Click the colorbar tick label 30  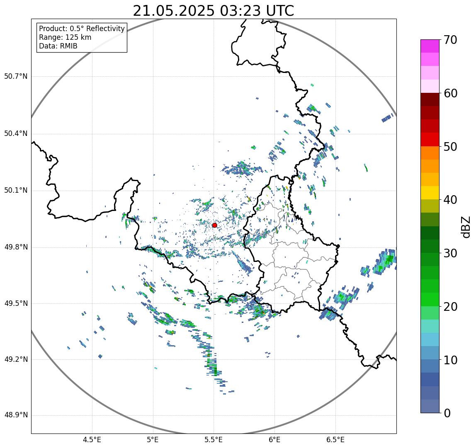(450, 253)
